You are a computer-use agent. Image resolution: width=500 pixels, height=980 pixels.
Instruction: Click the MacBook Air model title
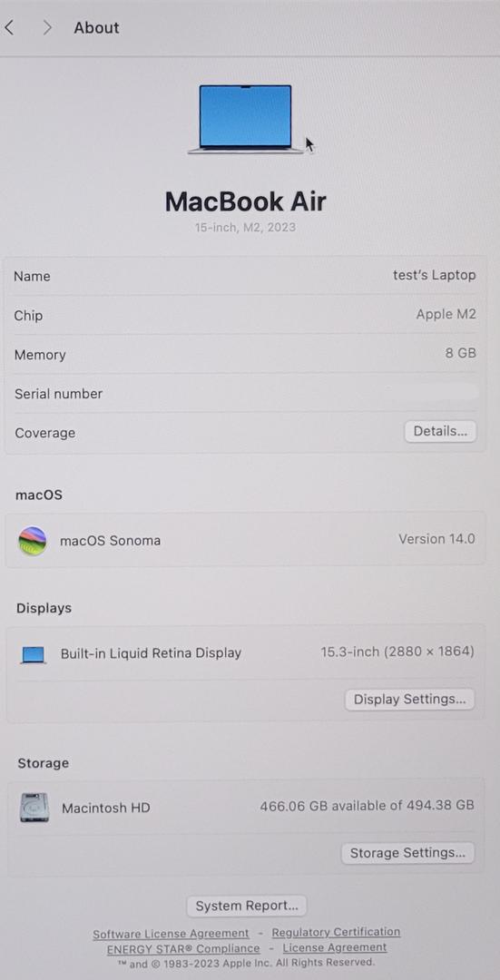[x=246, y=201]
